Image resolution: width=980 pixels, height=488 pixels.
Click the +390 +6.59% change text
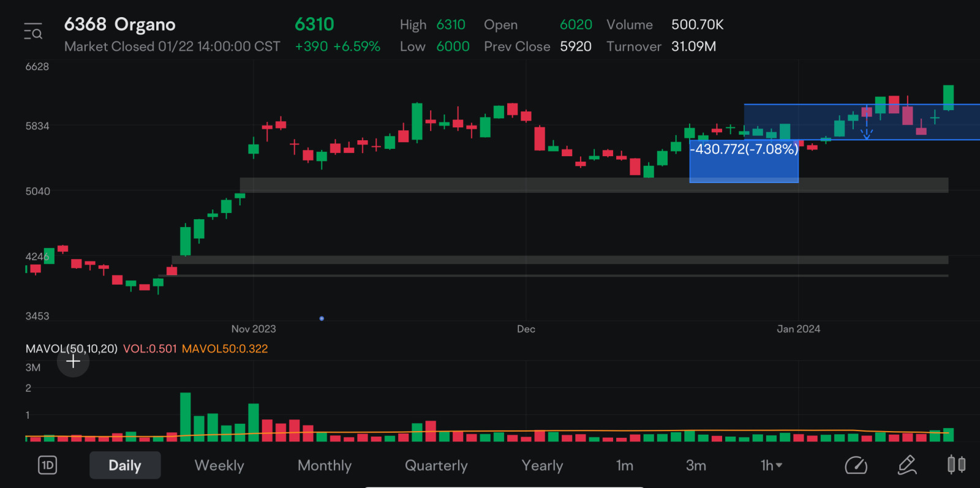click(x=337, y=47)
